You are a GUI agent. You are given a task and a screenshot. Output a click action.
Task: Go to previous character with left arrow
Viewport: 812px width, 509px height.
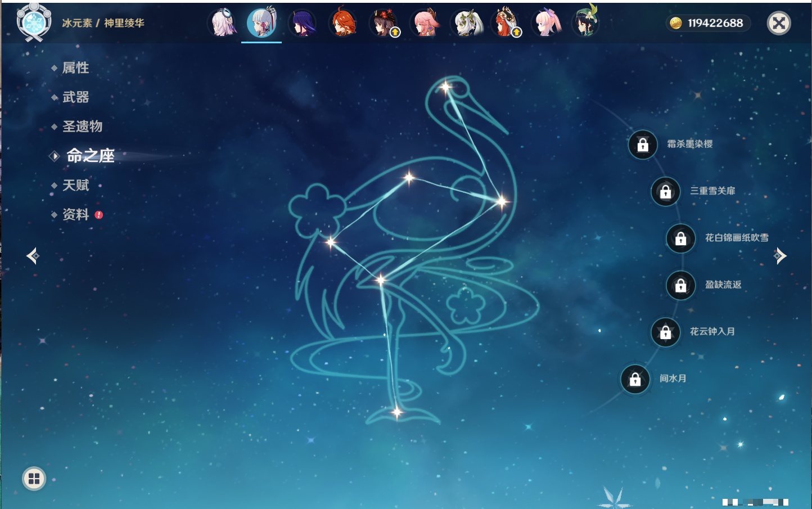point(33,256)
